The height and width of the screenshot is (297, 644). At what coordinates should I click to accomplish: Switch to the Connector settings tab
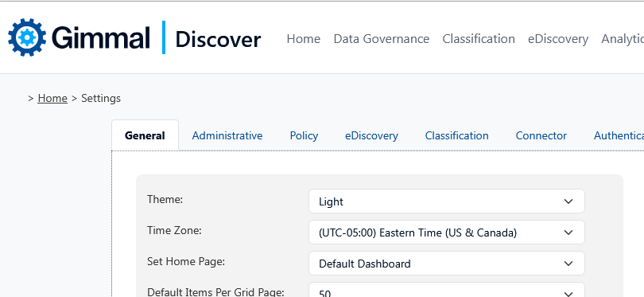(541, 135)
